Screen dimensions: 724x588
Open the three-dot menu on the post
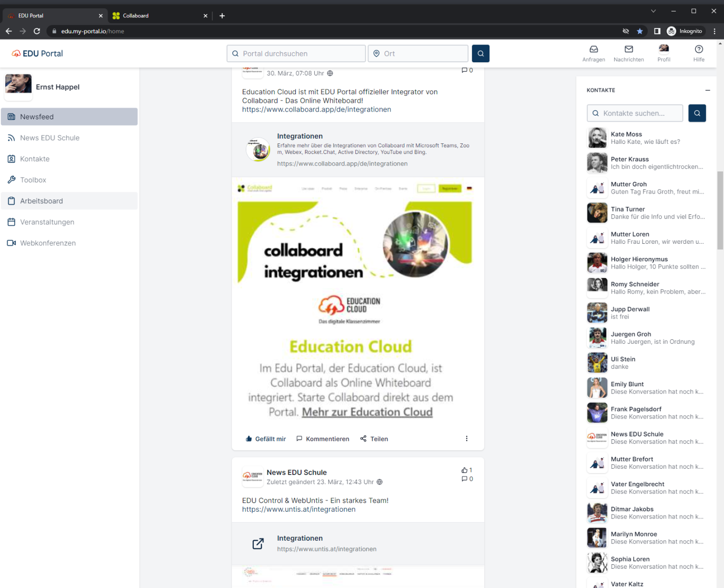(x=466, y=438)
